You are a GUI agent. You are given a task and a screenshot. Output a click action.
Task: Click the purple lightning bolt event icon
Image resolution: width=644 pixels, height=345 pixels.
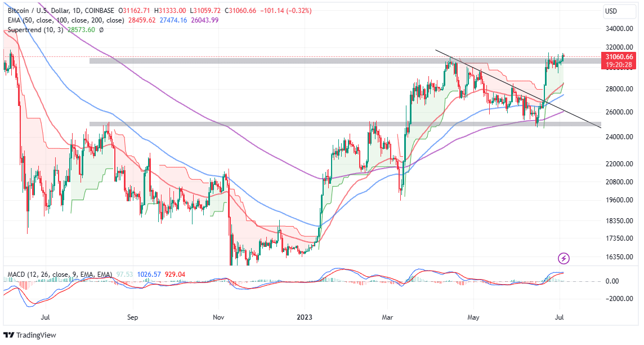coord(564,258)
